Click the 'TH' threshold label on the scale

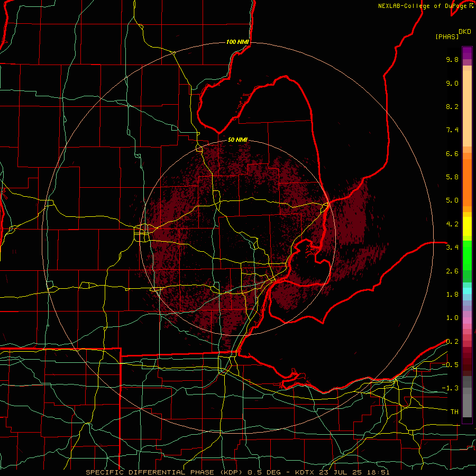[454, 412]
